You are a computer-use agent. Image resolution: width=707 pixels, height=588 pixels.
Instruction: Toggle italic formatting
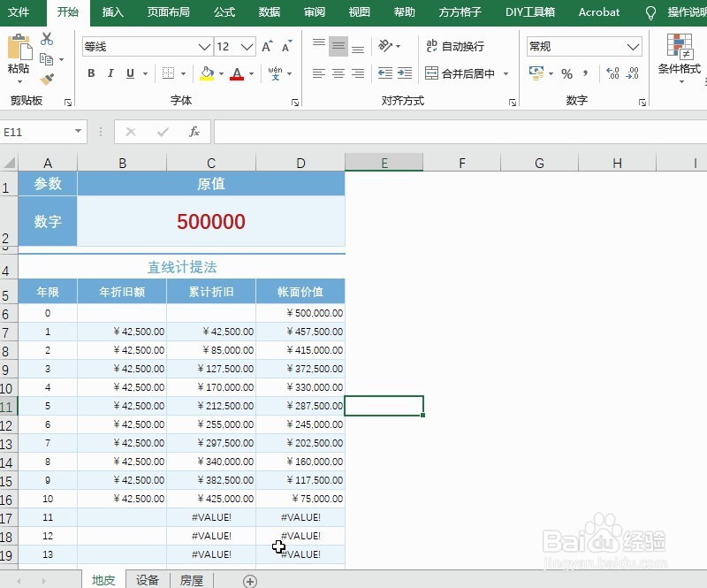tap(110, 73)
